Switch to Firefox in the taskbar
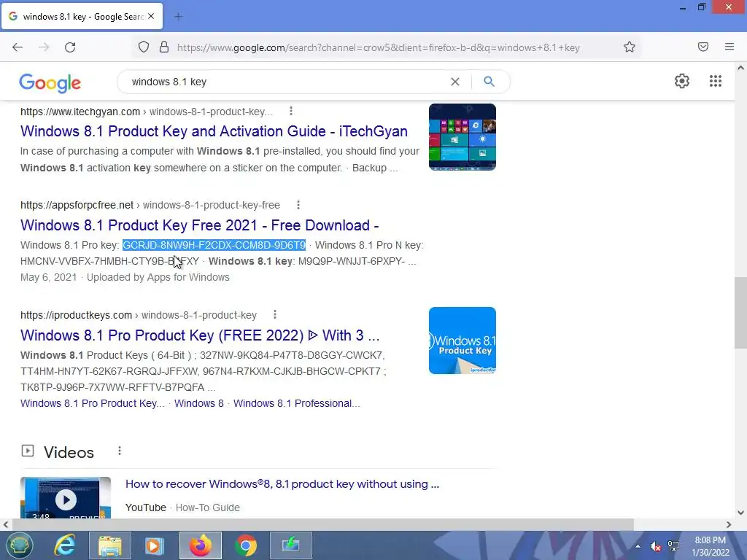Viewport: 747px width, 560px height. click(x=200, y=545)
